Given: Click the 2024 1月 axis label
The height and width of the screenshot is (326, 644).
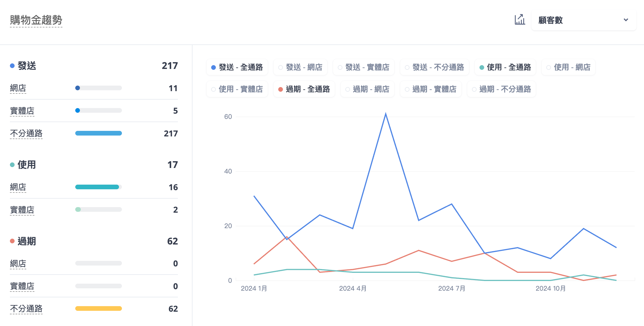Looking at the screenshot, I should point(254,289).
